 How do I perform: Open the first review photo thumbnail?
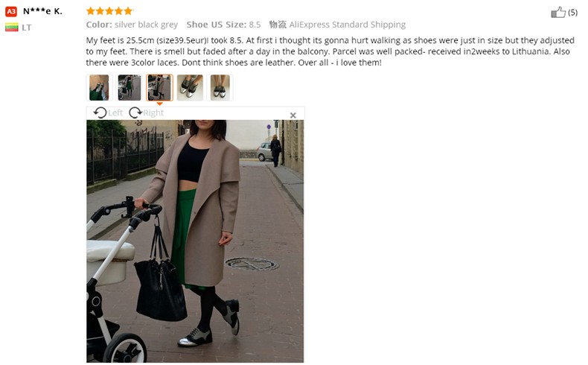tap(100, 87)
